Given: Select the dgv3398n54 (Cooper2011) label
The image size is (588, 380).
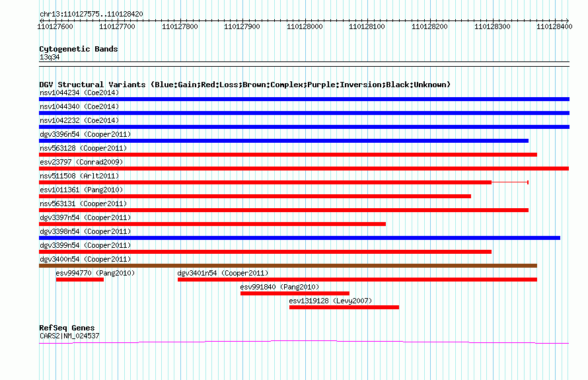Looking at the screenshot, I should tap(85, 231).
